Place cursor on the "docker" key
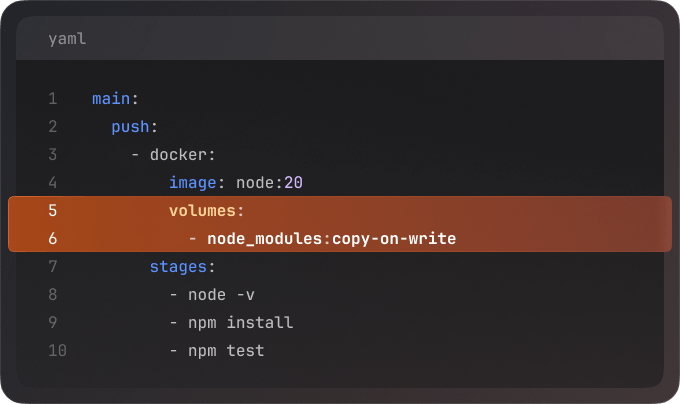Image resolution: width=680 pixels, height=404 pixels. (x=178, y=155)
